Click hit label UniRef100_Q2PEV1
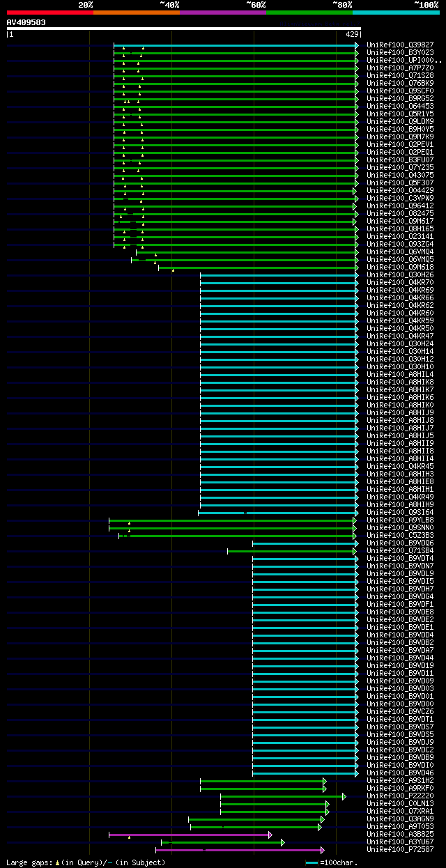Image resolution: width=446 pixels, height=868 pixels. (x=400, y=145)
